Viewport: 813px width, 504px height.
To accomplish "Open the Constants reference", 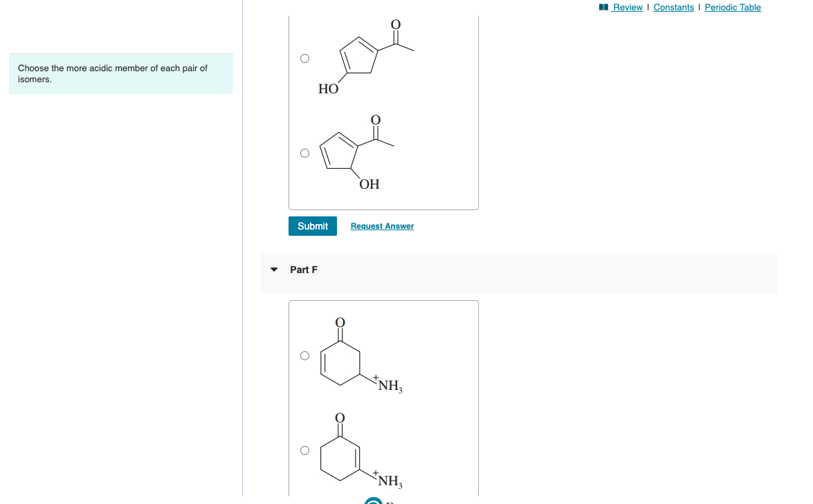I will 673,7.
